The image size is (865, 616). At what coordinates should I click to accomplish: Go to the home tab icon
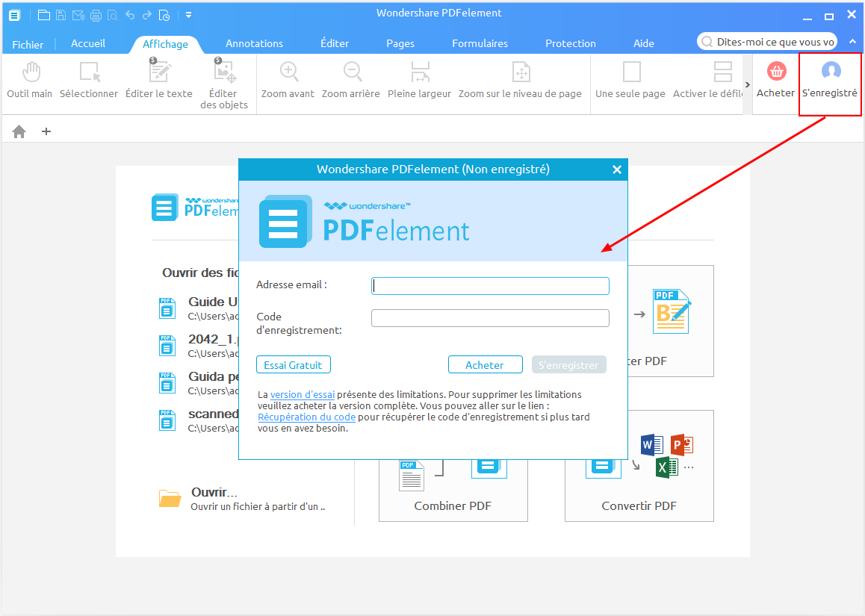coord(19,131)
